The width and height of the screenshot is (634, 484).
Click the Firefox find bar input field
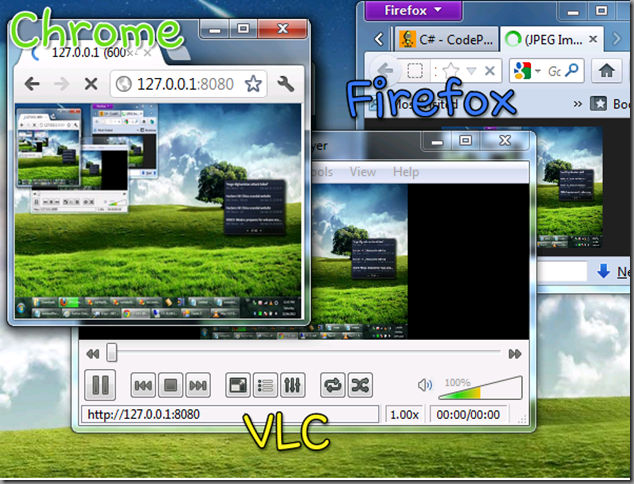pyautogui.click(x=562, y=271)
